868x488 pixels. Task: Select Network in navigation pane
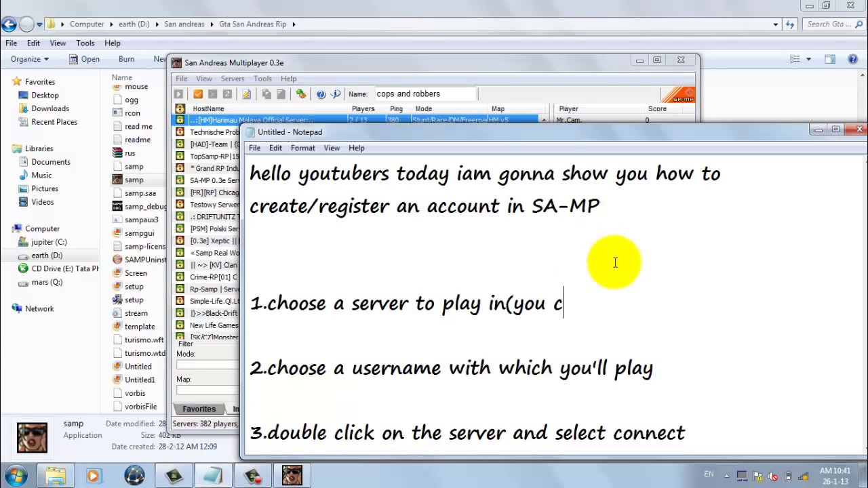(x=39, y=308)
